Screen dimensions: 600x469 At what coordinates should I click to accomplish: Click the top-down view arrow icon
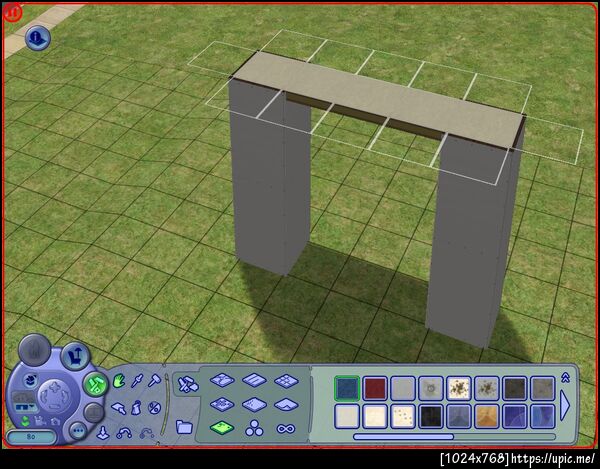(x=103, y=433)
